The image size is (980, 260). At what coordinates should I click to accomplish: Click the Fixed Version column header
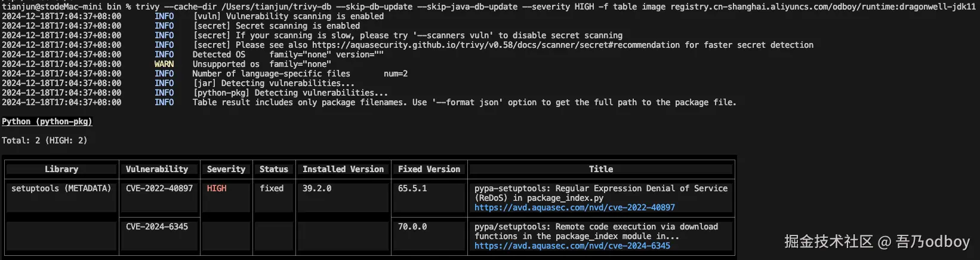tap(429, 169)
